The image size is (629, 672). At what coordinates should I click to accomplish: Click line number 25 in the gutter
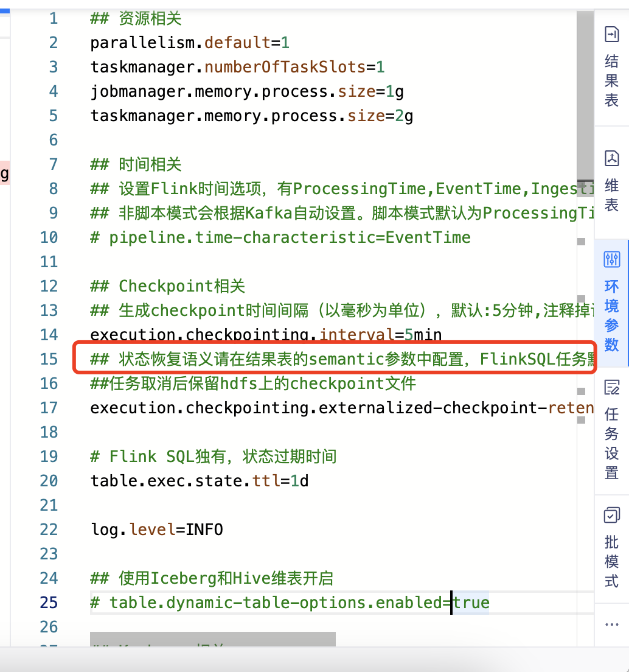[x=49, y=603]
